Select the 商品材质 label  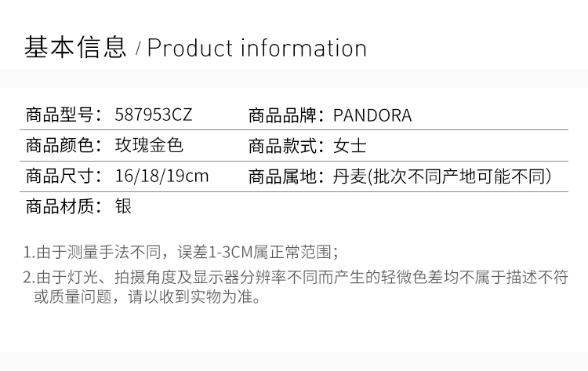64,206
